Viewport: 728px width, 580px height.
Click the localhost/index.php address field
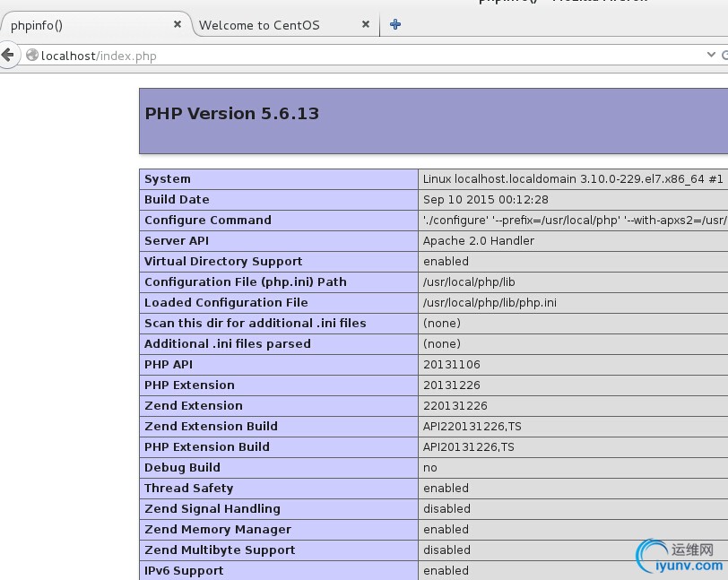tap(367, 56)
